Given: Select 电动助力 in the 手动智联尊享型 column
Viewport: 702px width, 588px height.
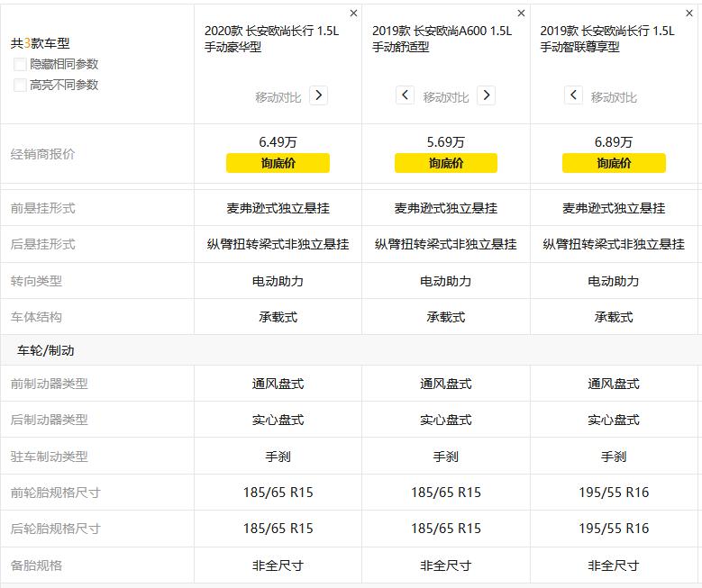Looking at the screenshot, I should 614,281.
